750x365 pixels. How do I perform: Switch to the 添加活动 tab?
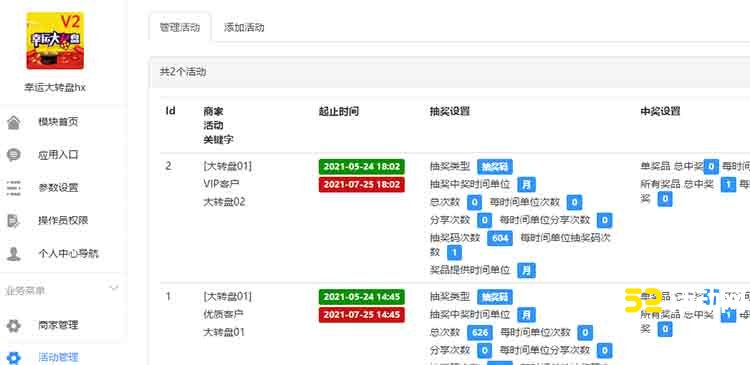(x=244, y=27)
